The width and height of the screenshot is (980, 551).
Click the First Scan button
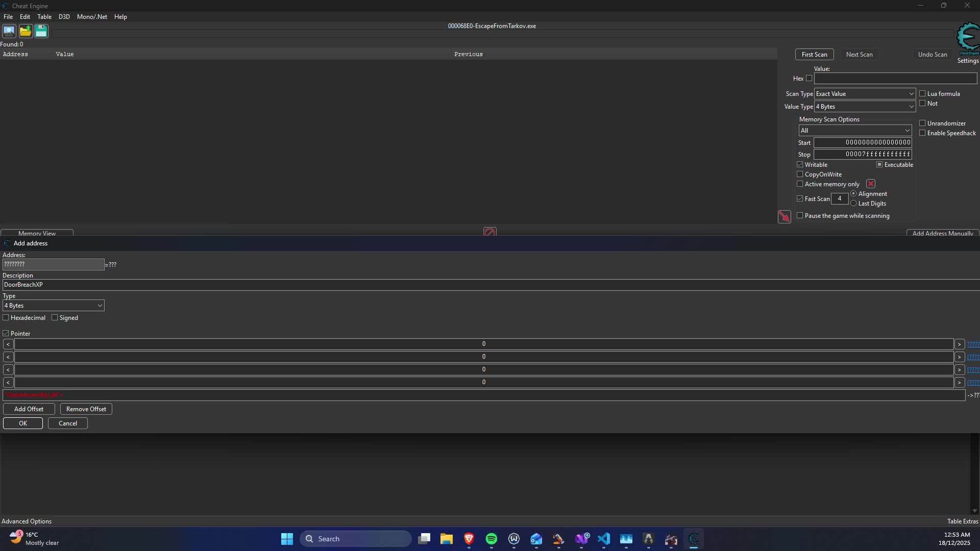pos(815,55)
